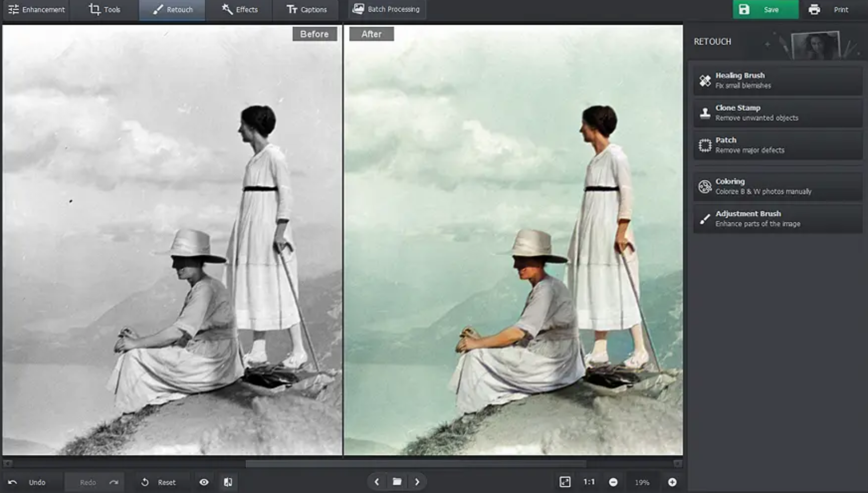Viewport: 868px width, 493px height.
Task: Click the fit-to-screen zoom icon
Action: (x=565, y=482)
